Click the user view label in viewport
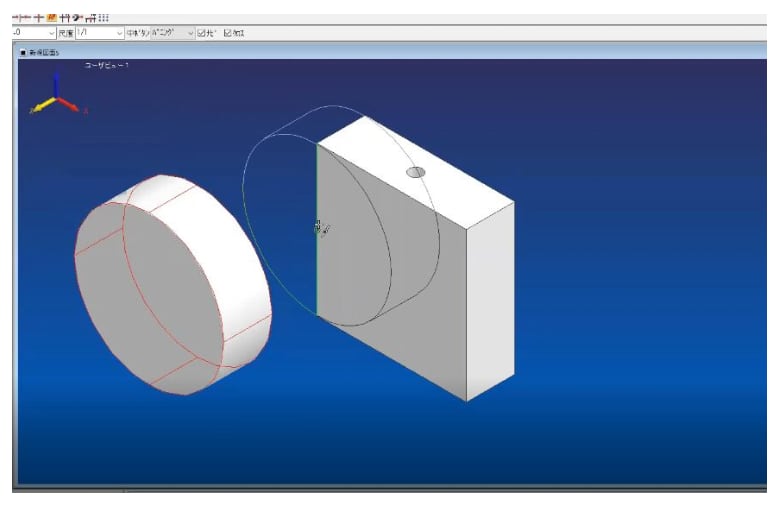Image resolution: width=780 pixels, height=511 pixels. coord(107,65)
